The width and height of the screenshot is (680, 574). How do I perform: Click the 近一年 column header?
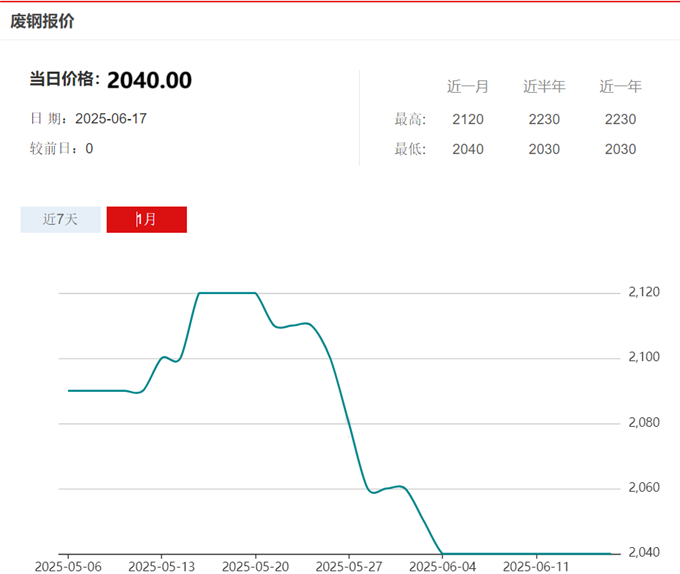point(620,87)
